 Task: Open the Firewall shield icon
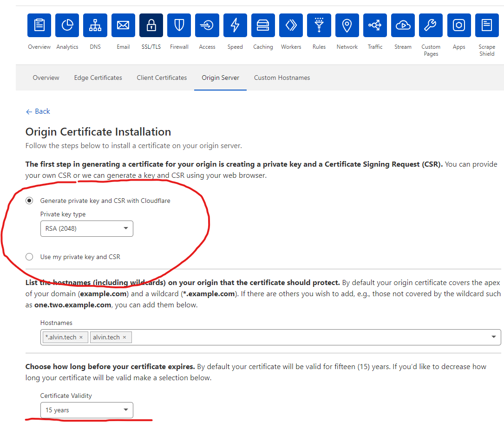[x=179, y=26]
